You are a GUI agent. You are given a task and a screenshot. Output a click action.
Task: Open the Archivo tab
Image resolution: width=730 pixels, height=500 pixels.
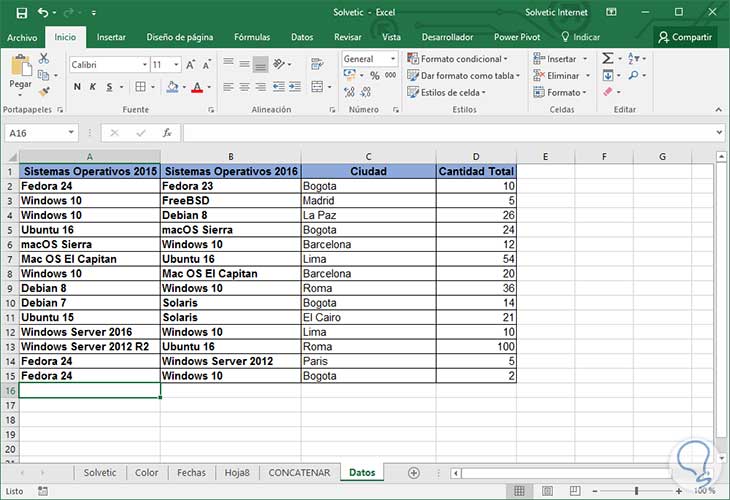(22, 37)
